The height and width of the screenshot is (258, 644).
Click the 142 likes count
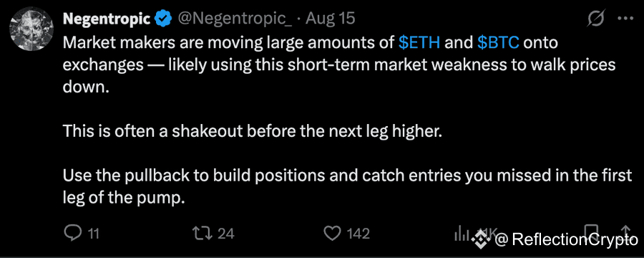pos(358,234)
